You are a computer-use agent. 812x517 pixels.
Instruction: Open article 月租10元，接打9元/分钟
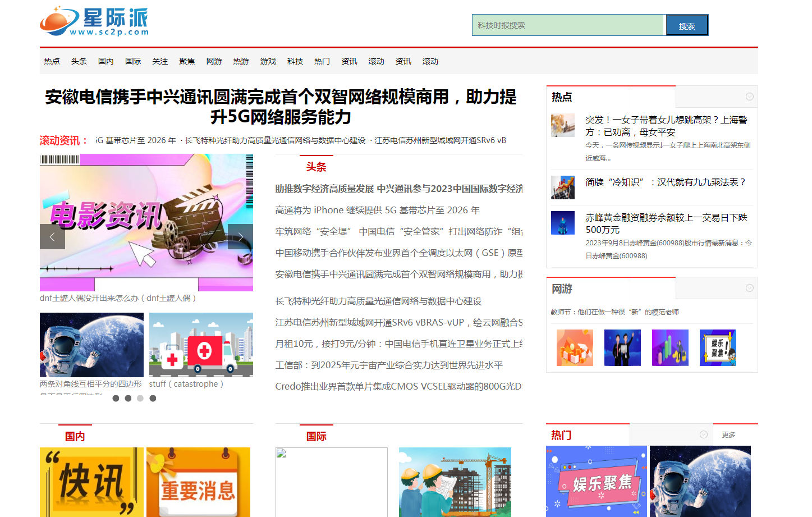click(399, 344)
